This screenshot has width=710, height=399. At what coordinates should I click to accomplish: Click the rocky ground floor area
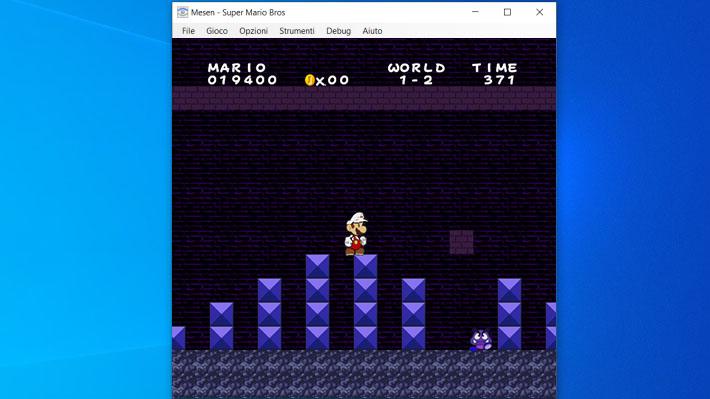point(364,374)
